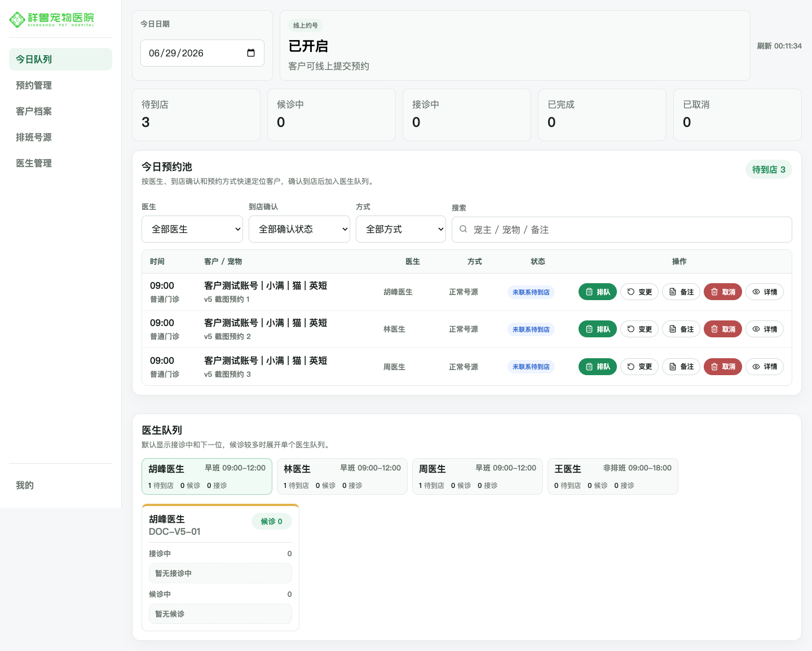Viewport: 812px width, 651px height.
Task: Click 变更 for 胡峰医生 appointment row
Action: [639, 292]
